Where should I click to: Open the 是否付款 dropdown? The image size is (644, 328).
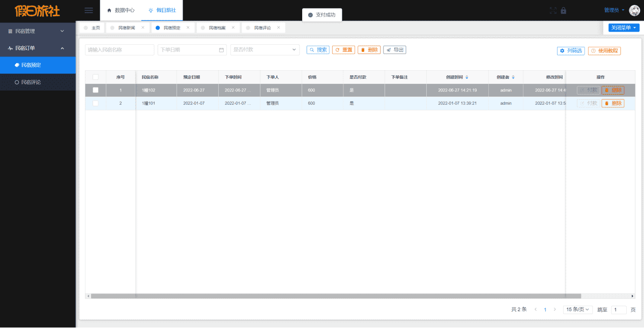(265, 50)
